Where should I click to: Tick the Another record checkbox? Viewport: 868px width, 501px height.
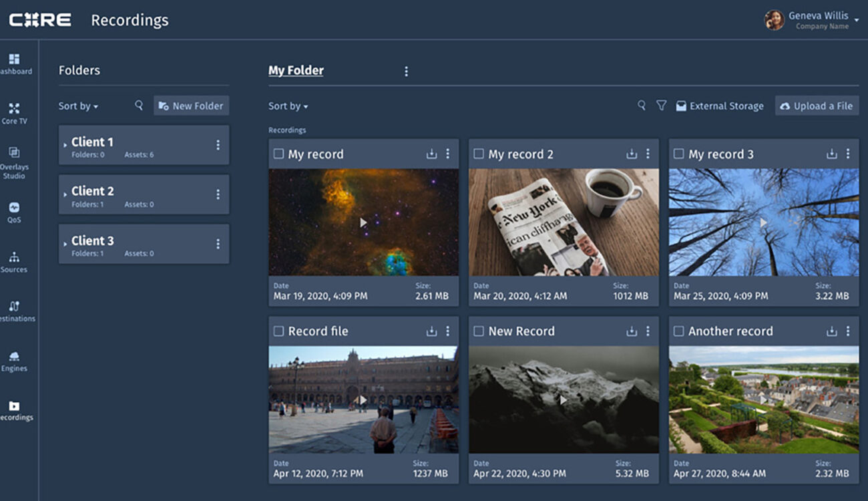pyautogui.click(x=679, y=331)
